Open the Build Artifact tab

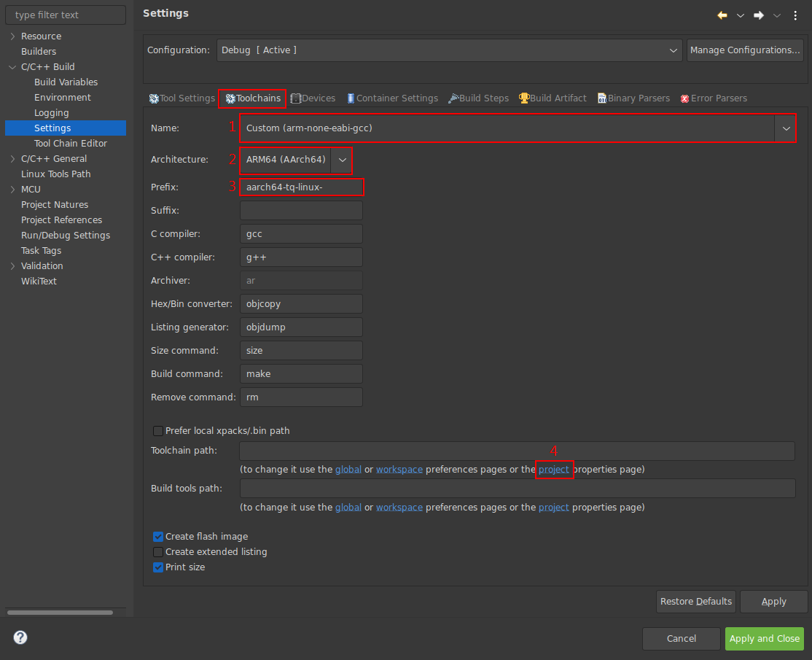(x=553, y=98)
